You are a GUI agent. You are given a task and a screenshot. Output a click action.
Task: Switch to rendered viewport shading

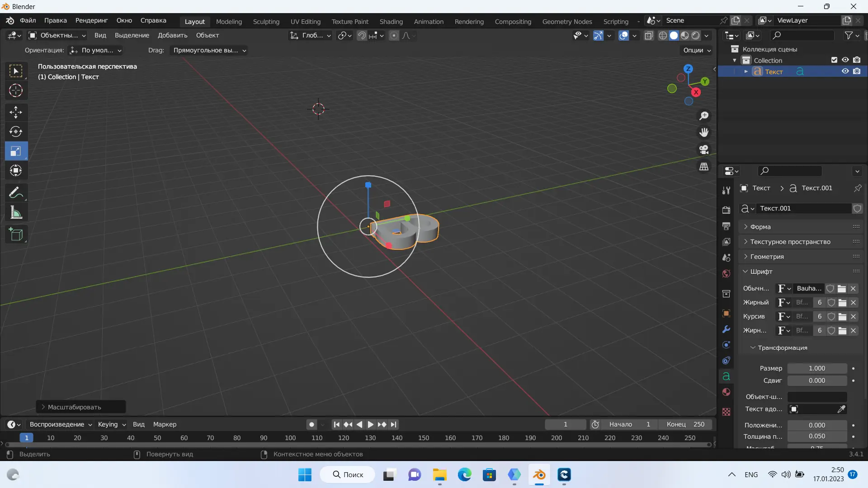(x=696, y=35)
